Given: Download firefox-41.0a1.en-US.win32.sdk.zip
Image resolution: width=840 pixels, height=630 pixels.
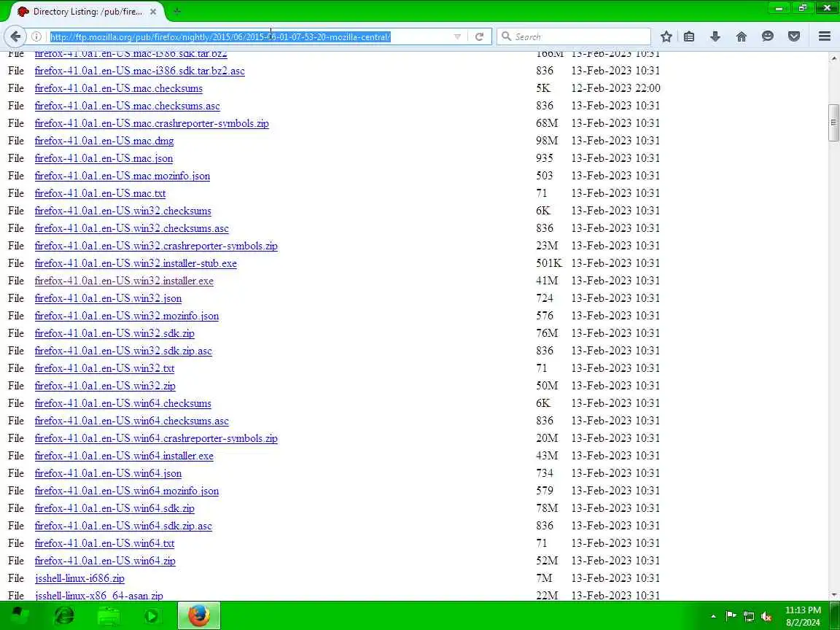Looking at the screenshot, I should [114, 333].
